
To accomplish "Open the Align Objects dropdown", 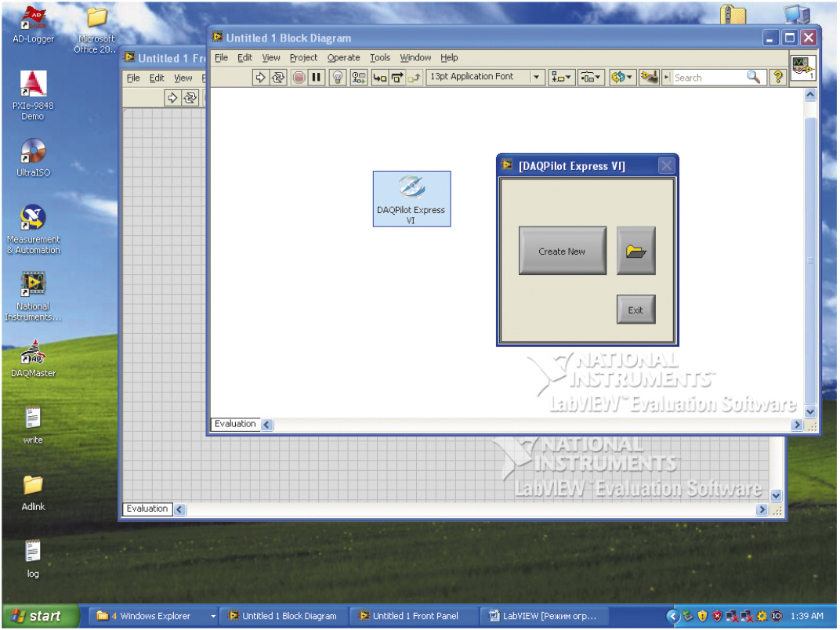I will pyautogui.click(x=561, y=78).
